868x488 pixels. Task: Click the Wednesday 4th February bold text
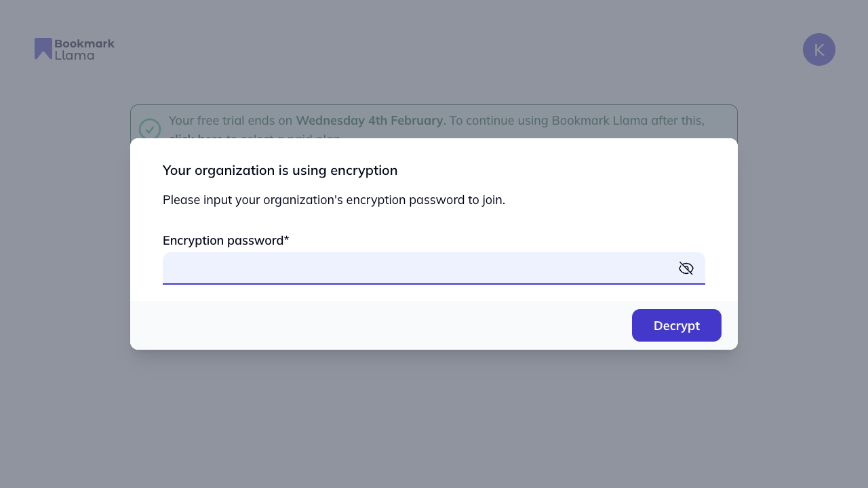click(370, 120)
